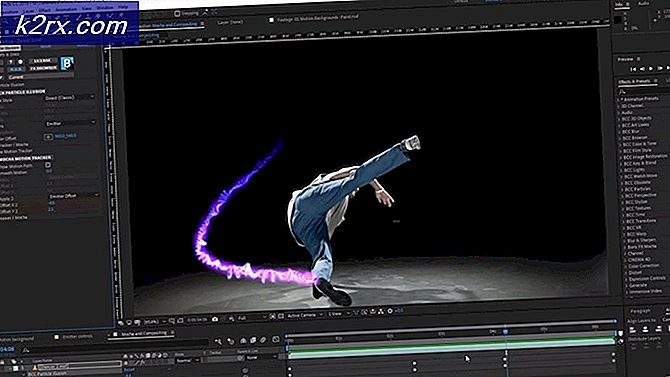
Task: Click the composition mini-flowchart icon in timeline
Action: (x=218, y=341)
